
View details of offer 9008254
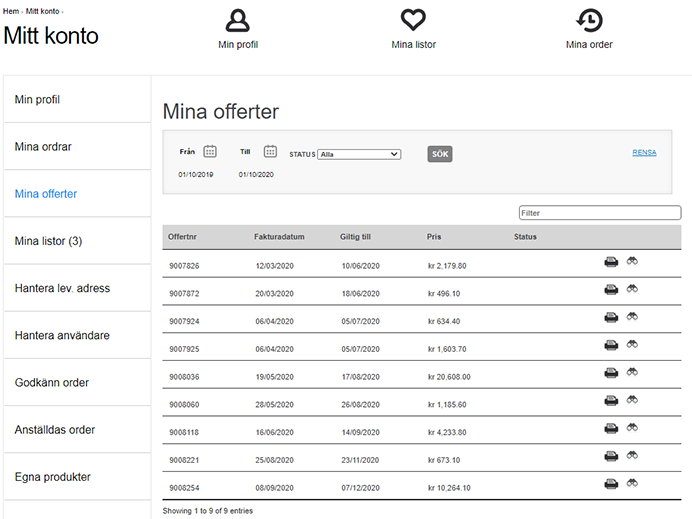click(632, 483)
